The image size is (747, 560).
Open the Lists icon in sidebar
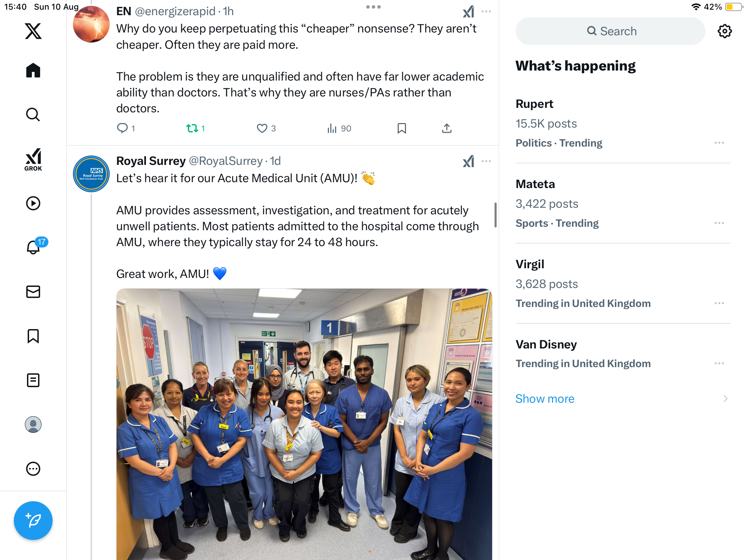[33, 380]
